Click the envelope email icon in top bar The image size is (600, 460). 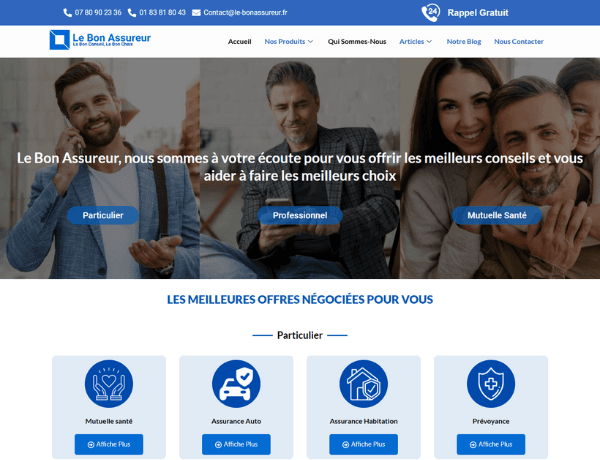pos(196,13)
